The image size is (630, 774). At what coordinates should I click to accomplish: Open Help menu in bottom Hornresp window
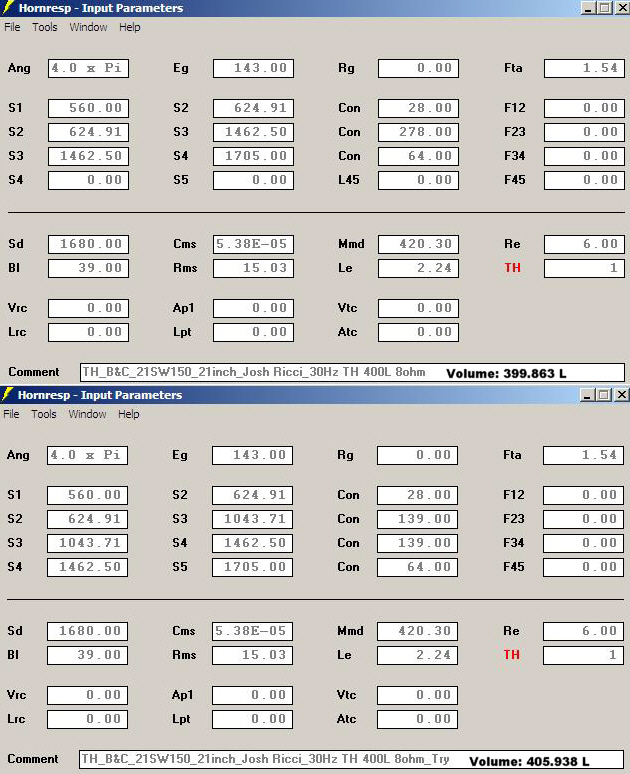click(129, 414)
